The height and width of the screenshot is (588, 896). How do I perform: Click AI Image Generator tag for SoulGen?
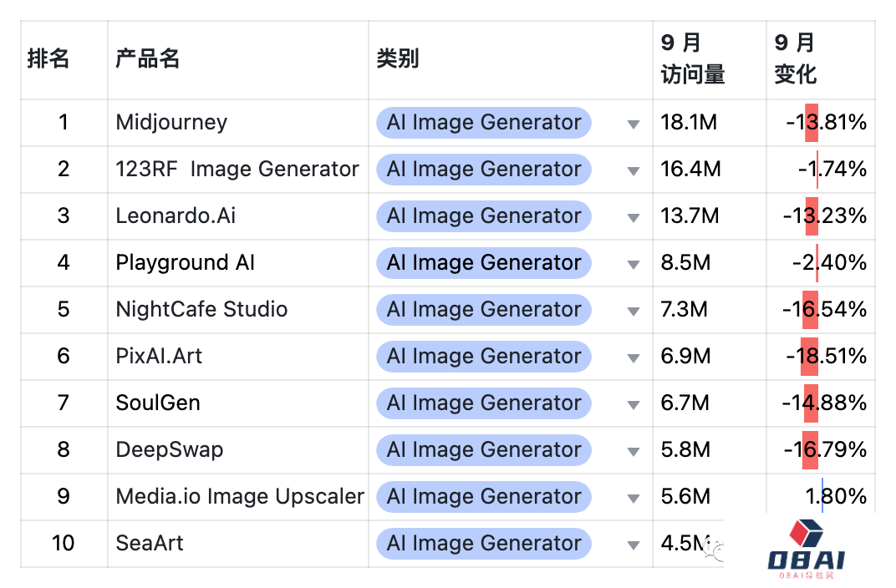click(483, 403)
